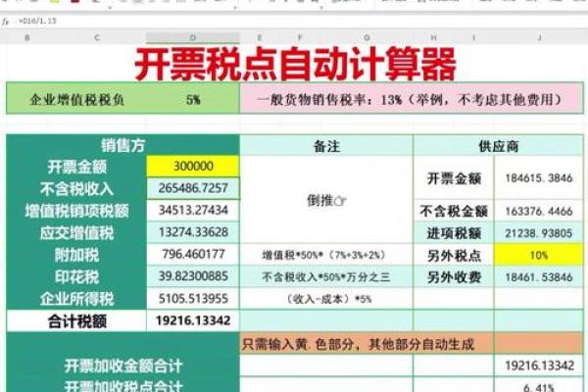
Task: Select the column J header
Action: click(538, 38)
